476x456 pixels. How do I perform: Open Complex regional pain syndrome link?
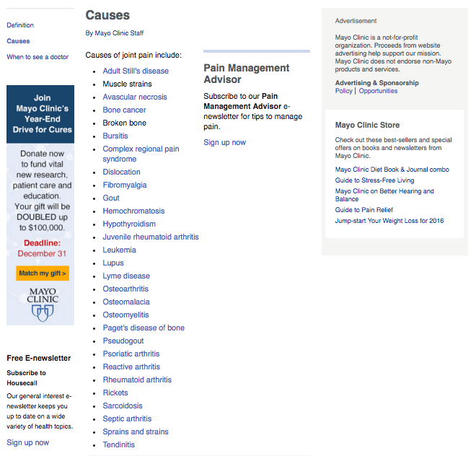pos(141,154)
